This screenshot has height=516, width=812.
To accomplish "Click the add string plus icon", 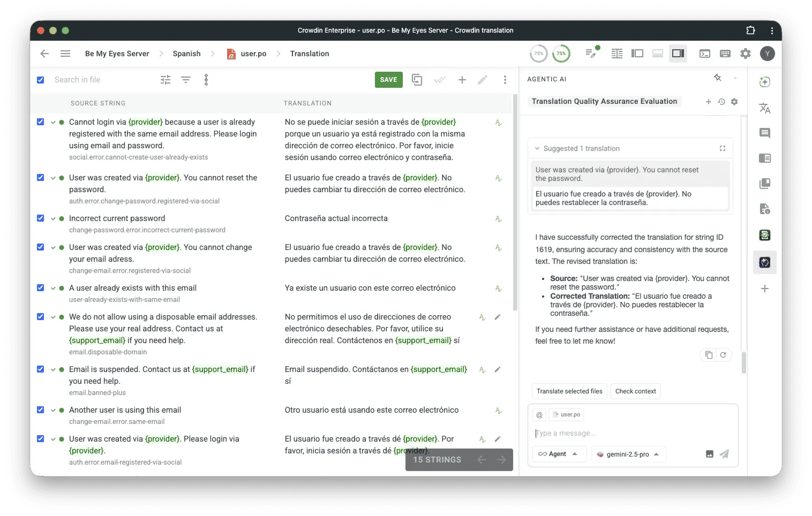I will coord(462,80).
